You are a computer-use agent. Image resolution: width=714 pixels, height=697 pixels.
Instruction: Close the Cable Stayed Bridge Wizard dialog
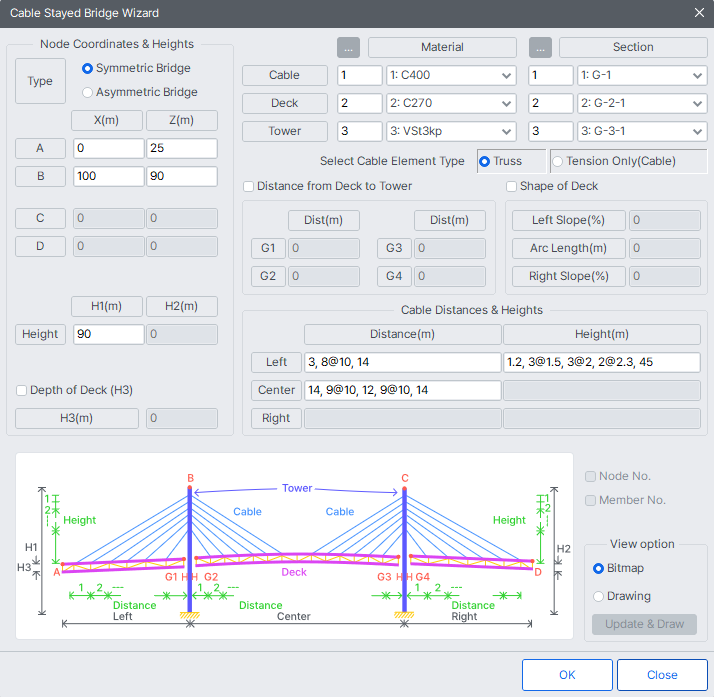point(699,13)
